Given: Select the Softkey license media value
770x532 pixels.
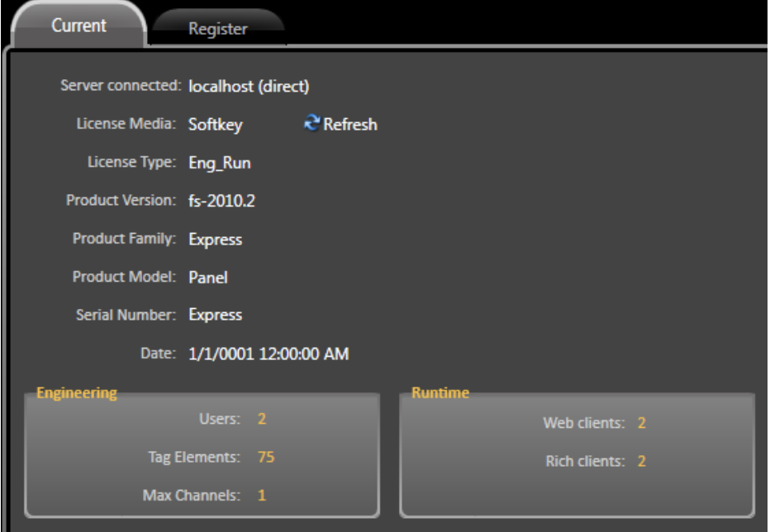Looking at the screenshot, I should coord(216,125).
